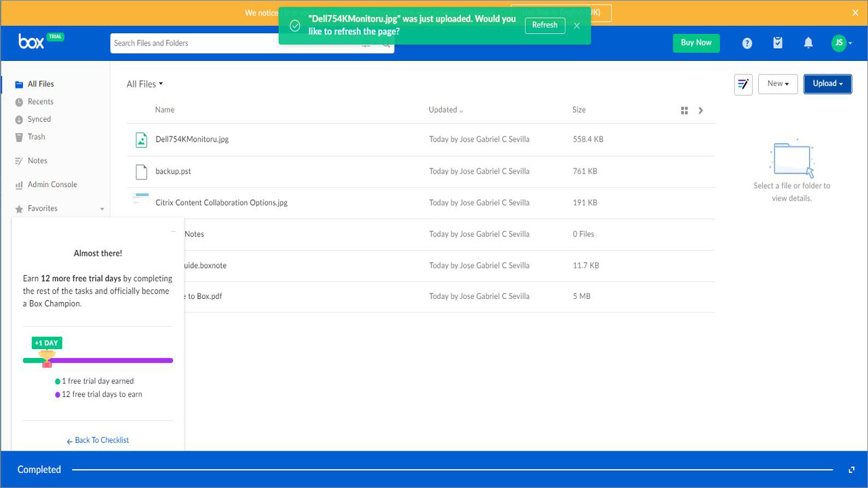Screen dimensions: 868x488
Task: Click the Refresh button in notification
Action: 545,25
